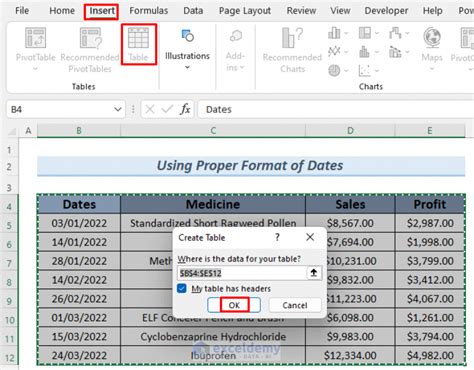Click the Recommended Charts icon
474x370 pixels.
[x=292, y=38]
